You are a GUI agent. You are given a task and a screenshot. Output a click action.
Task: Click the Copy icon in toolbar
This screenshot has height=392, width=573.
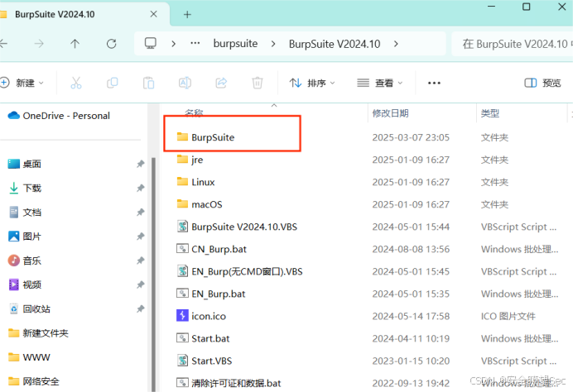[x=112, y=83]
